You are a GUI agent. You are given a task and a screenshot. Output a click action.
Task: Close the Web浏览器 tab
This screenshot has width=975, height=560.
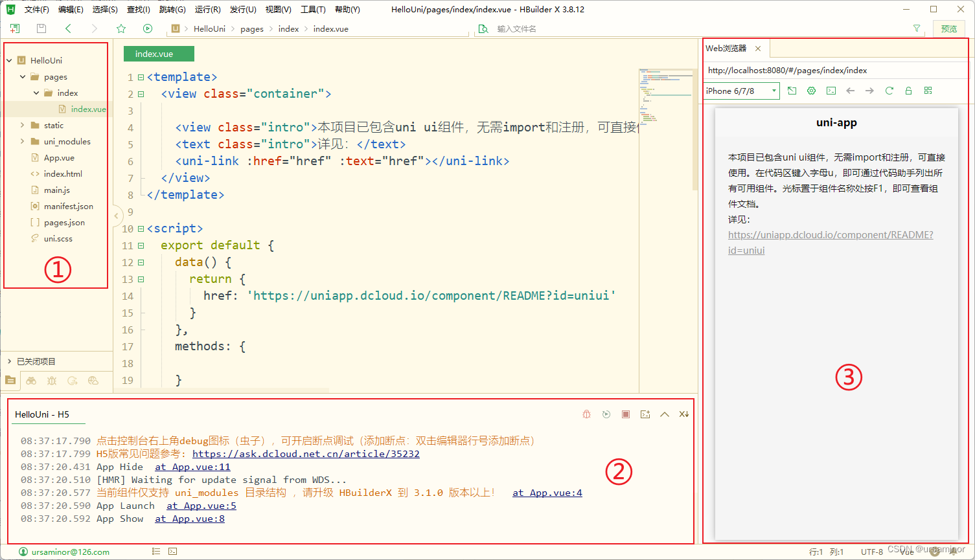click(758, 49)
